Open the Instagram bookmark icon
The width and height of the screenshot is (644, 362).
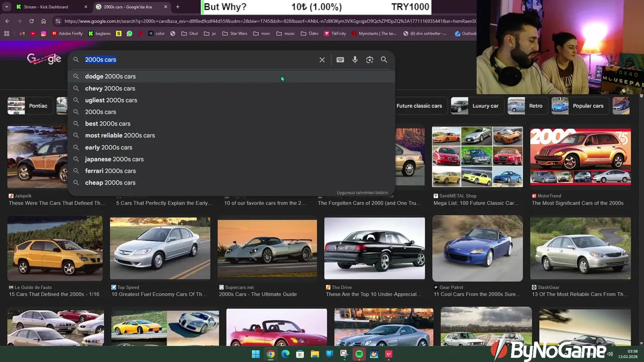pyautogui.click(x=44, y=34)
